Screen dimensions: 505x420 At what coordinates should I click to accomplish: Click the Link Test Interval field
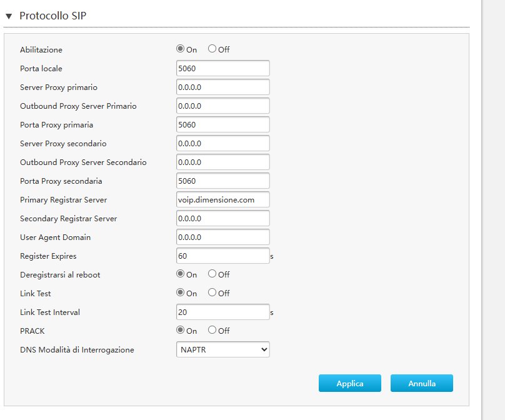(223, 312)
